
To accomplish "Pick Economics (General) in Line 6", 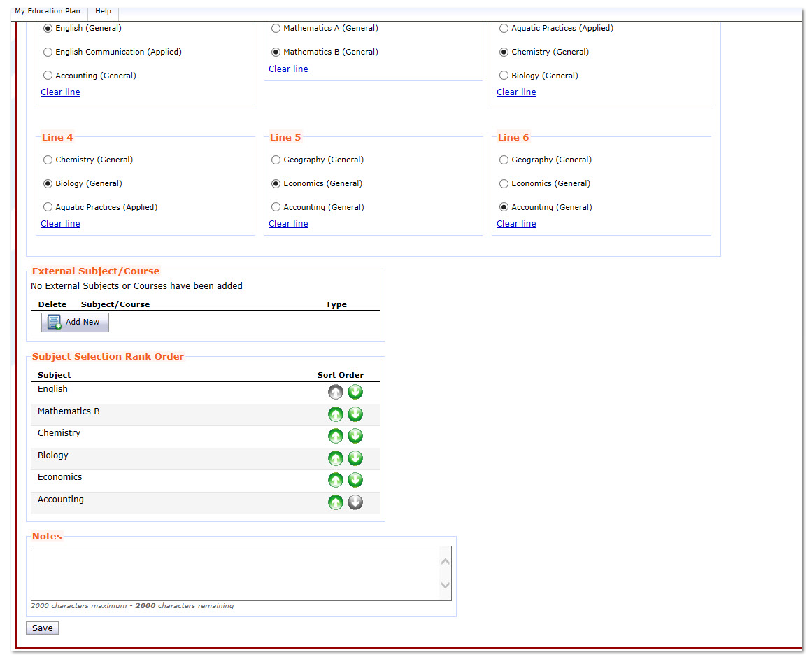I will 504,183.
